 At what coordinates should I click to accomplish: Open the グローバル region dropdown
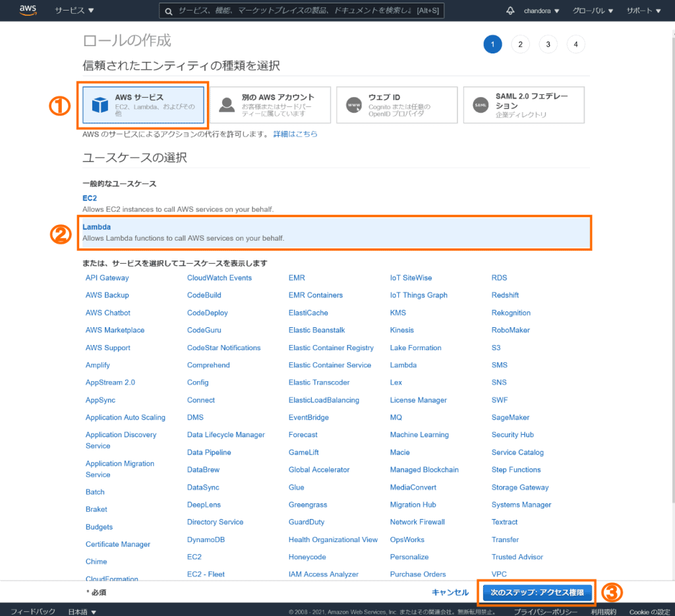tap(593, 11)
